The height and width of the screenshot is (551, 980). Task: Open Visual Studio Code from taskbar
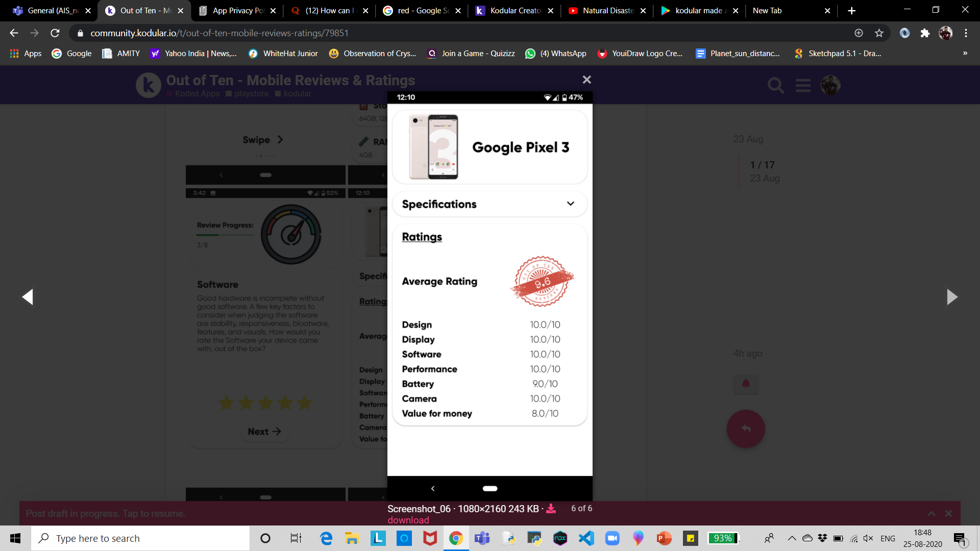pyautogui.click(x=586, y=538)
